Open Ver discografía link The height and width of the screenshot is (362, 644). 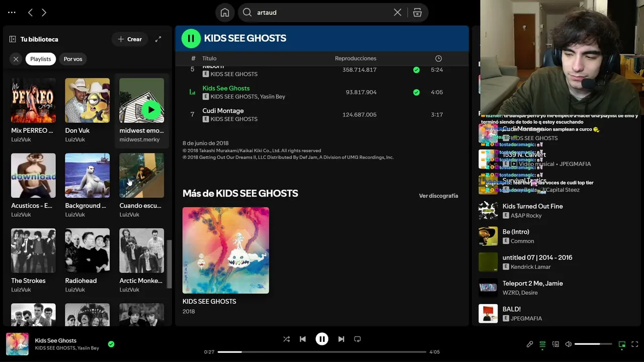(439, 196)
